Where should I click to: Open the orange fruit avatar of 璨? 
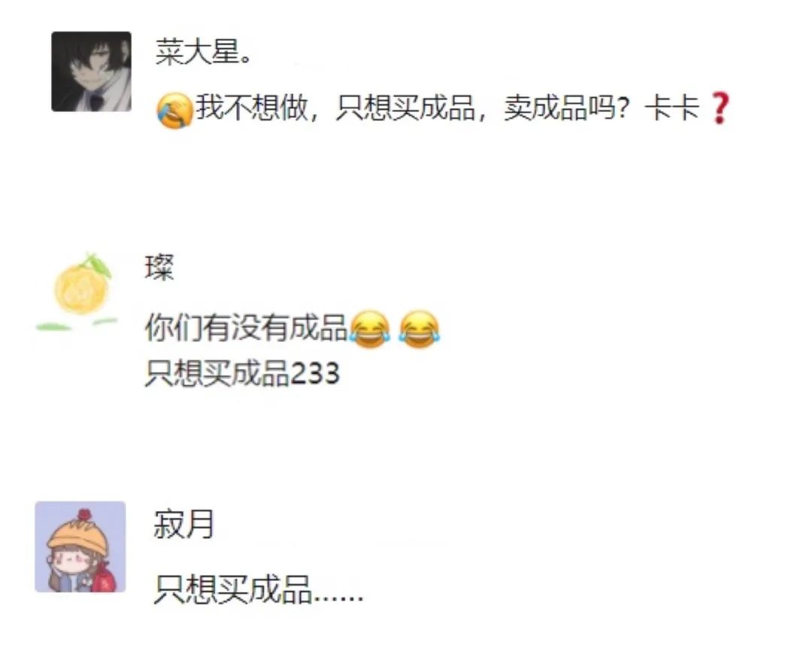coord(77,292)
